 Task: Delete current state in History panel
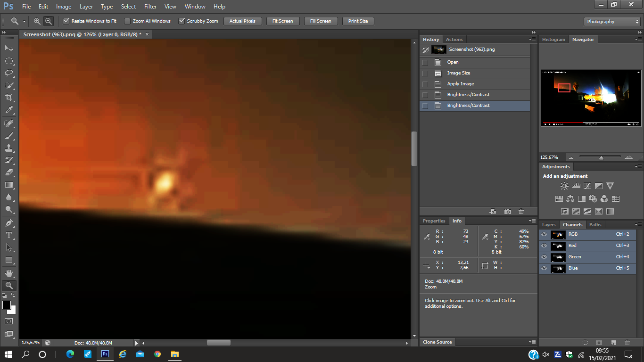[x=521, y=212]
